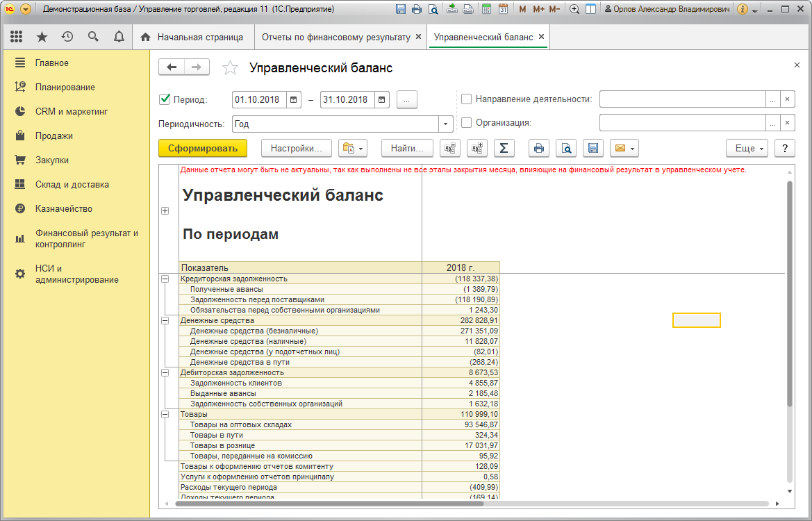Click the M memory button
The image size is (812, 521).
click(x=522, y=9)
